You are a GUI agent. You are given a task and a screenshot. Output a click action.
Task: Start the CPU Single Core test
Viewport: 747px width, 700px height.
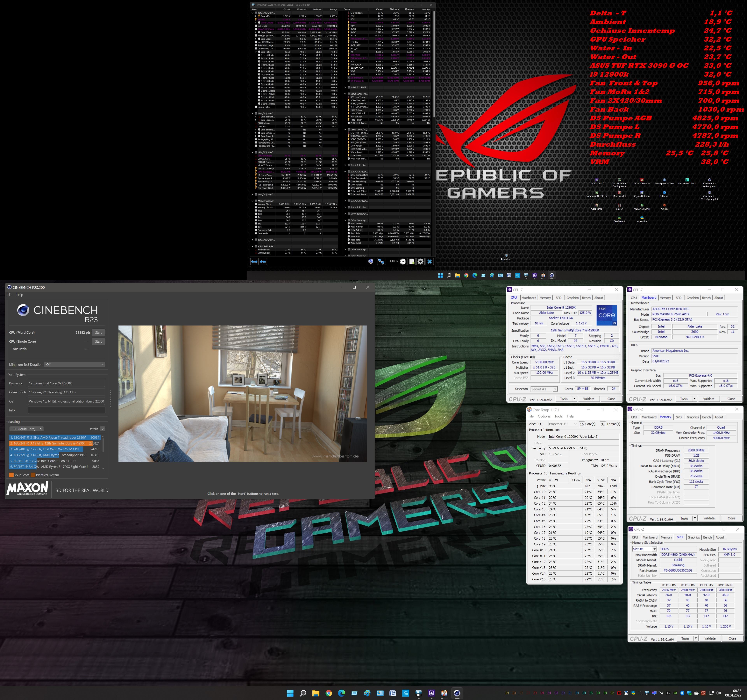[x=98, y=341]
